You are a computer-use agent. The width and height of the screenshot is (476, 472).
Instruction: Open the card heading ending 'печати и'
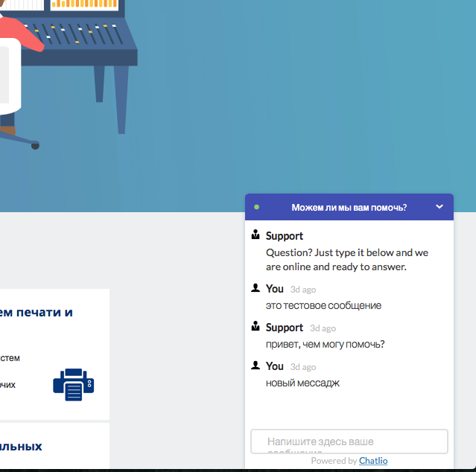coord(36,312)
